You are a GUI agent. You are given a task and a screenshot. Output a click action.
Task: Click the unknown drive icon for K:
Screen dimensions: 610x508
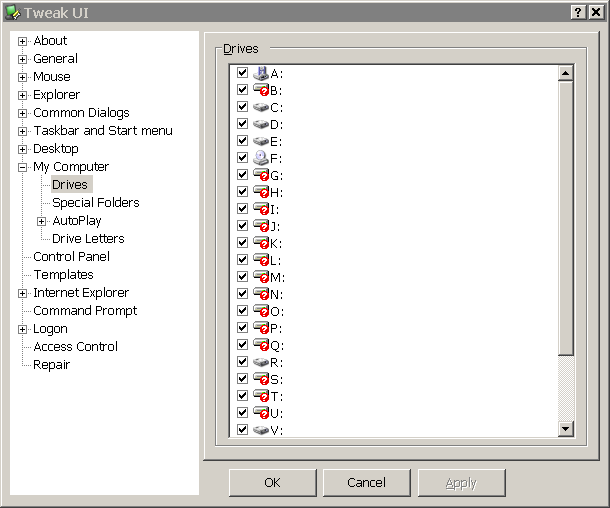(x=261, y=243)
